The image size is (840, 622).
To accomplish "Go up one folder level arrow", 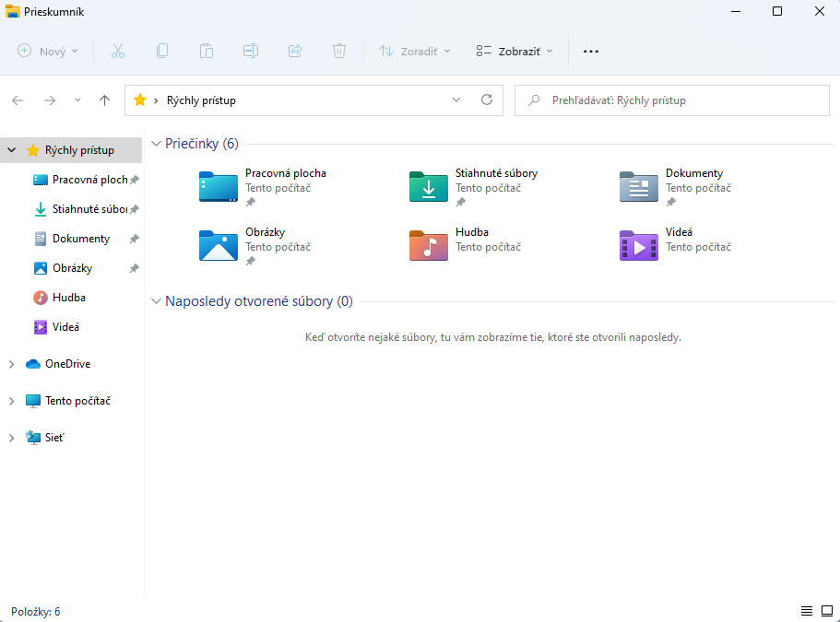I will click(104, 100).
